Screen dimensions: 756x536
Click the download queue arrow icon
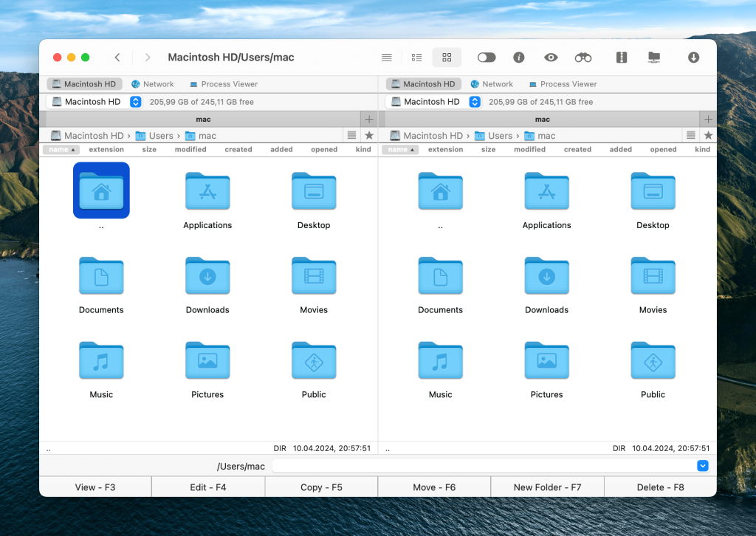(693, 58)
